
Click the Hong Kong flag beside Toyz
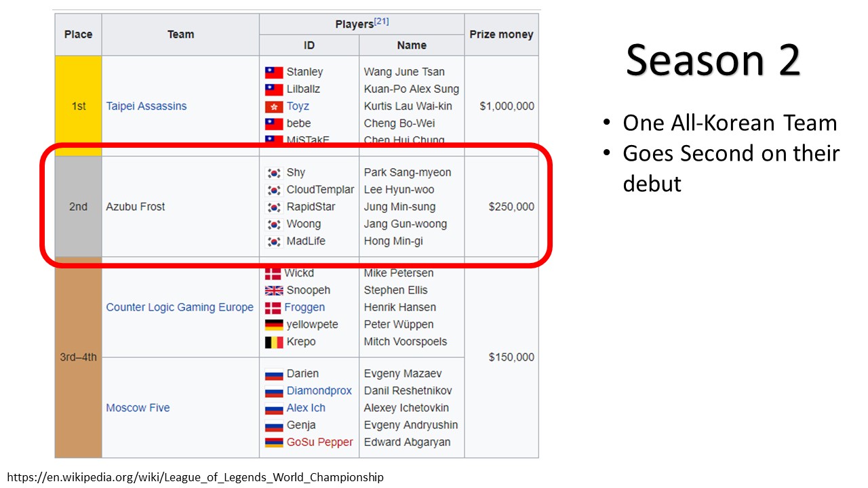click(274, 107)
